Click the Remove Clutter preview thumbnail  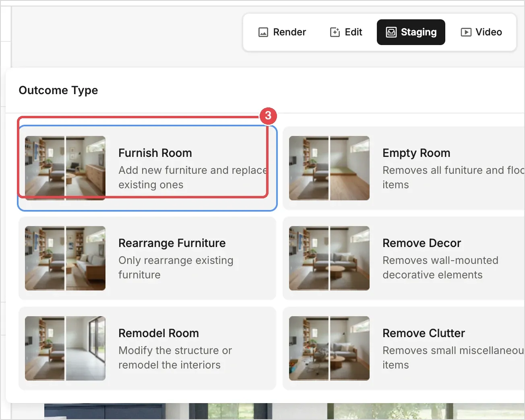[329, 348]
